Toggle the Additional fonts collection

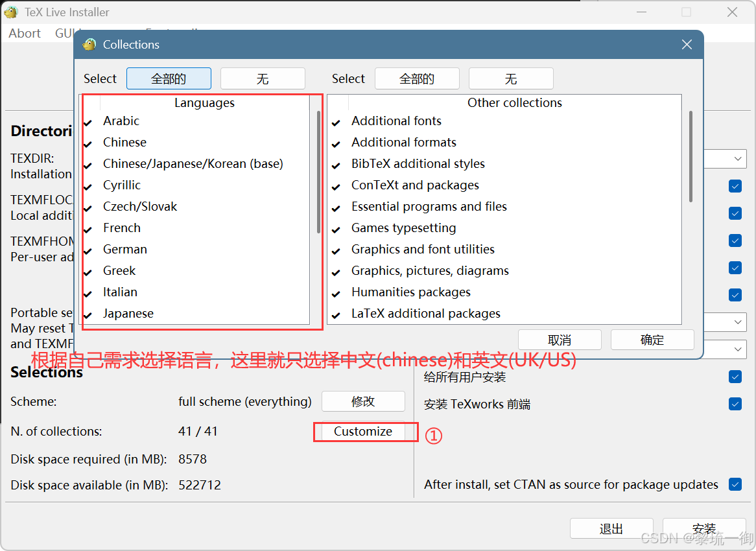pyautogui.click(x=337, y=123)
